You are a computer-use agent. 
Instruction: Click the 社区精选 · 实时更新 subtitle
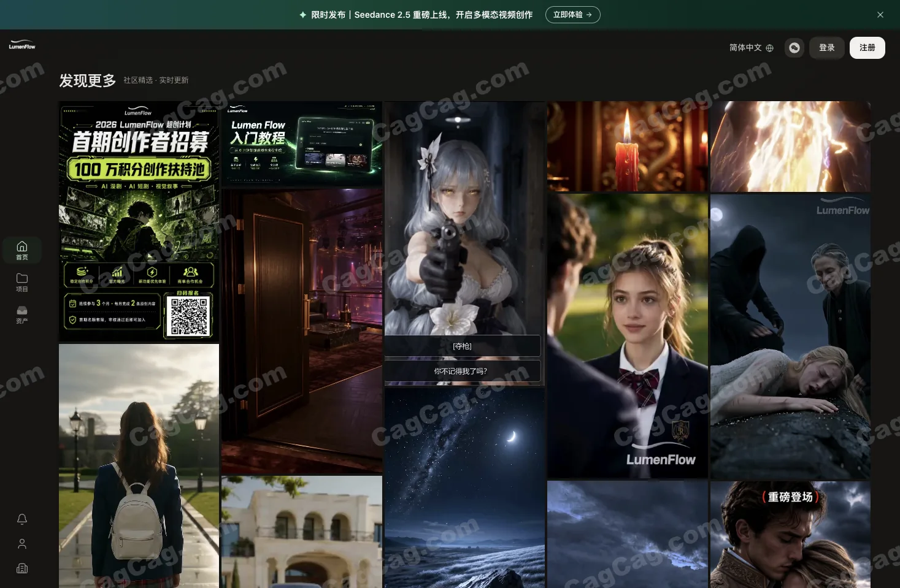(x=156, y=80)
